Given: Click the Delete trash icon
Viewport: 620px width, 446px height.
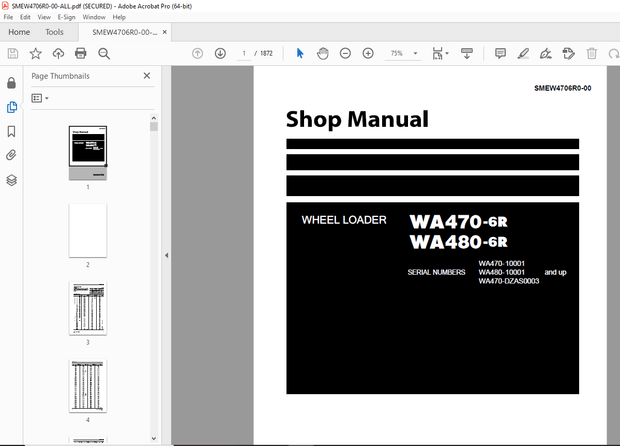Looking at the screenshot, I should (592, 53).
